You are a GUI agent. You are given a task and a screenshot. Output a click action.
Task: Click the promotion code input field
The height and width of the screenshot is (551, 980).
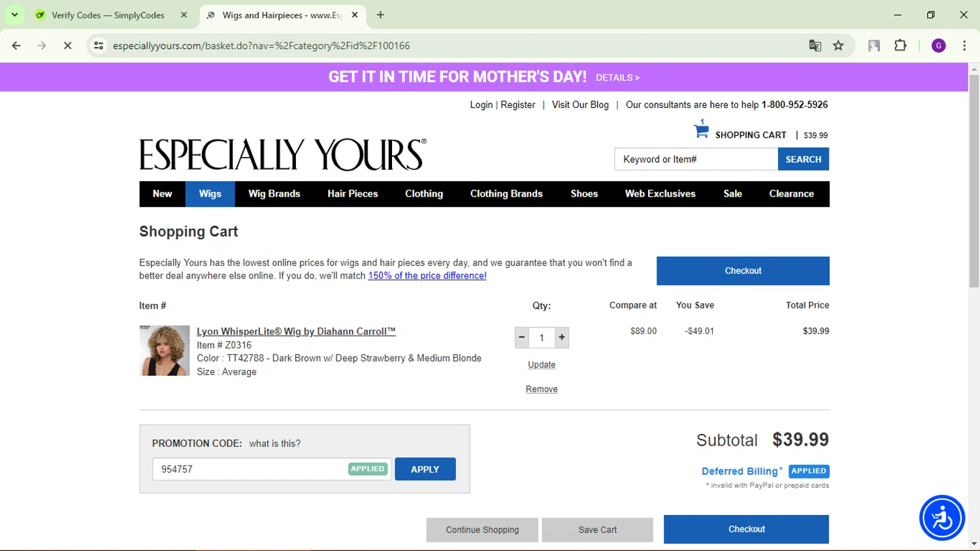272,469
